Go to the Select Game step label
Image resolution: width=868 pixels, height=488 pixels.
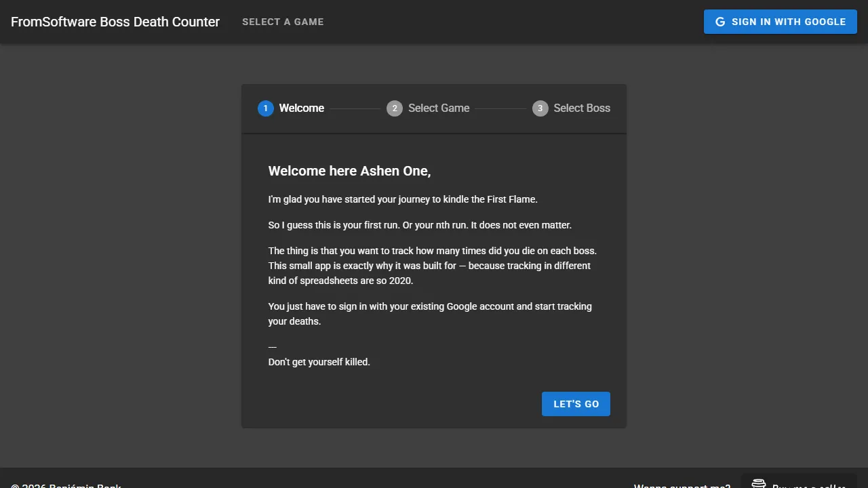pyautogui.click(x=439, y=108)
